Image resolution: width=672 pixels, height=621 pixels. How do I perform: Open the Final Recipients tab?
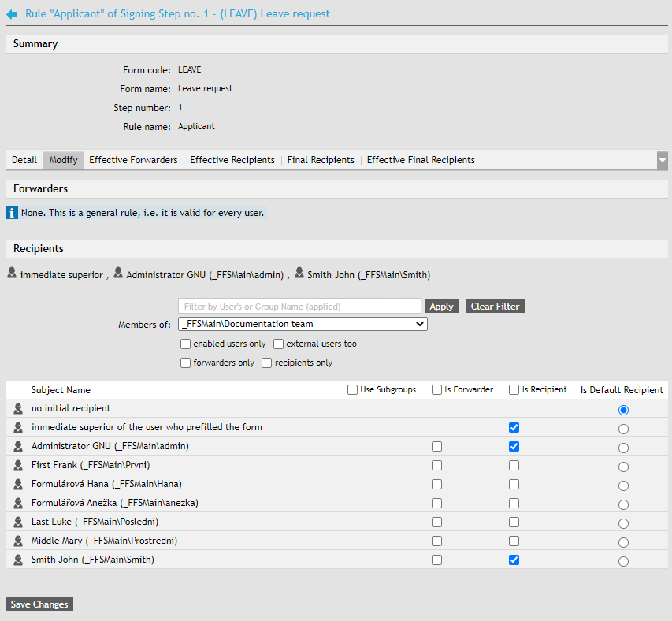point(321,160)
